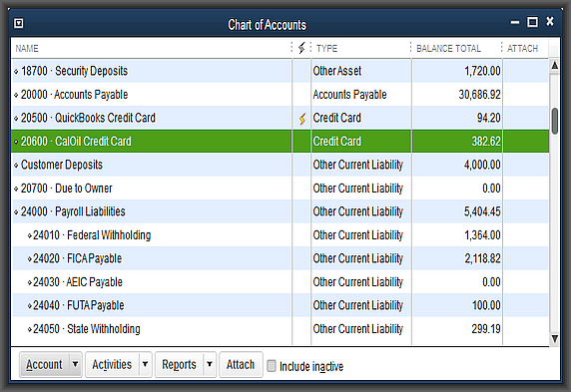
Task: Open the Reports dropdown arrow
Action: coord(210,364)
